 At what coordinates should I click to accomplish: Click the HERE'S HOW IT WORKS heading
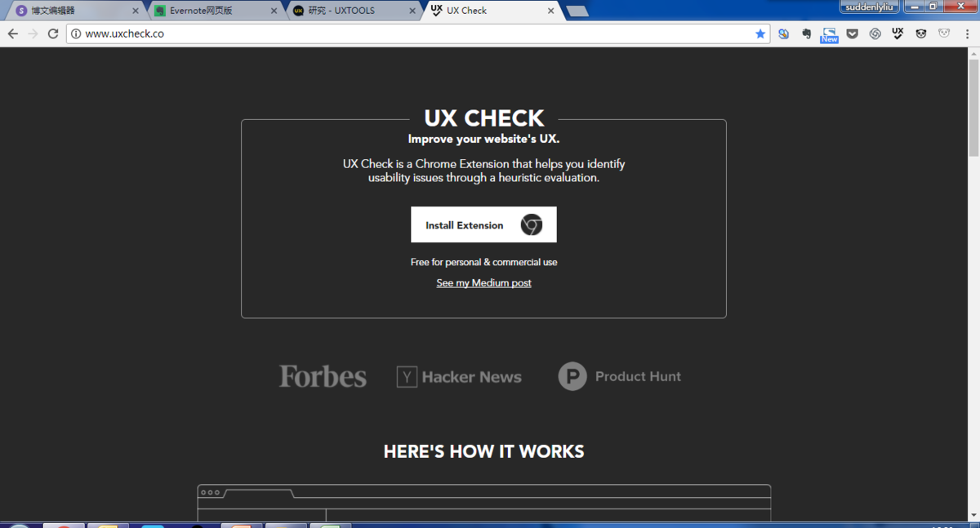(x=483, y=451)
